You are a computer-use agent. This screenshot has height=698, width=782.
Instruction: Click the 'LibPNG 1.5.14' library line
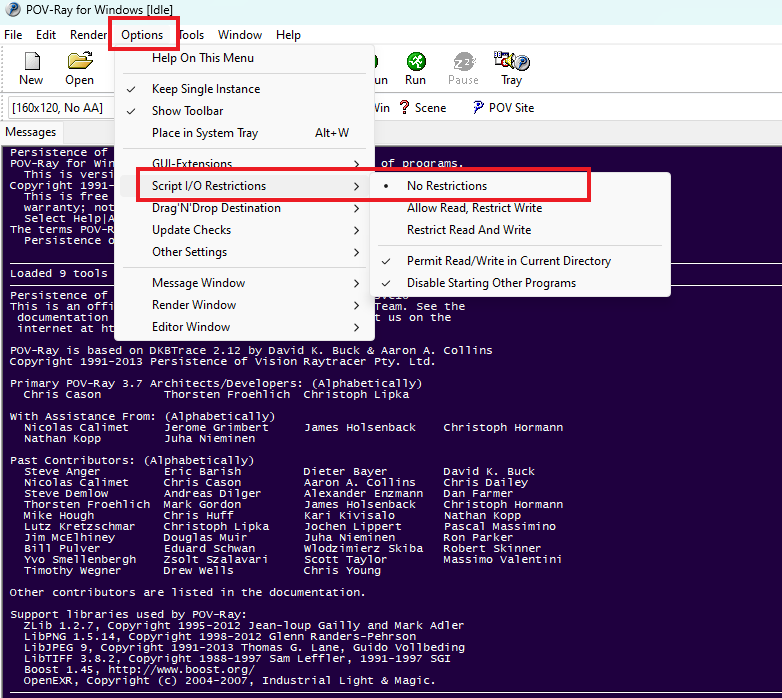pyautogui.click(x=220, y=636)
